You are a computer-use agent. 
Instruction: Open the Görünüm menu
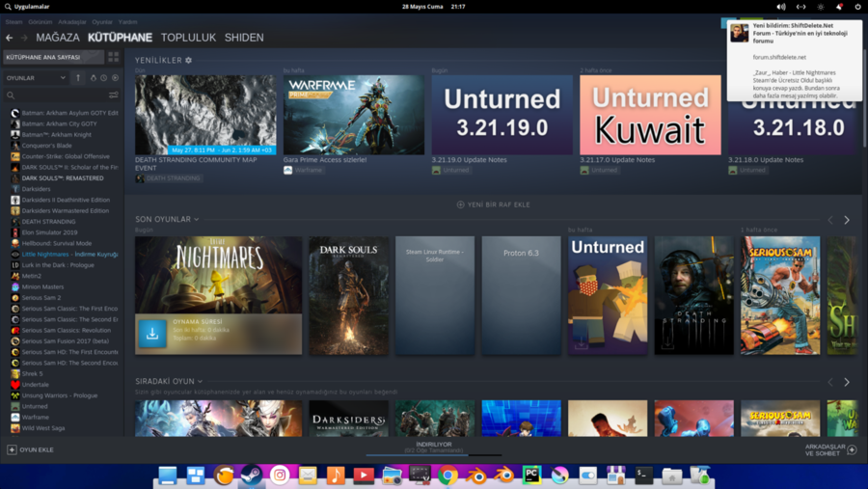click(x=40, y=22)
